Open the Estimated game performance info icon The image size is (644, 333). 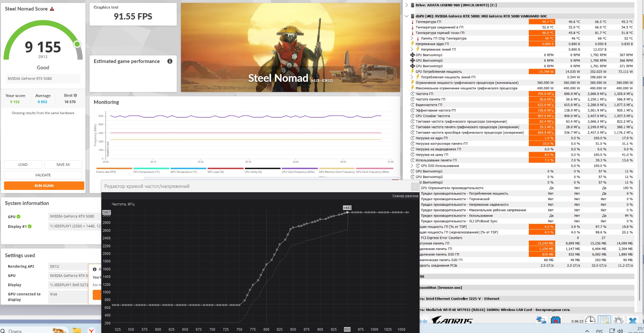[170, 61]
